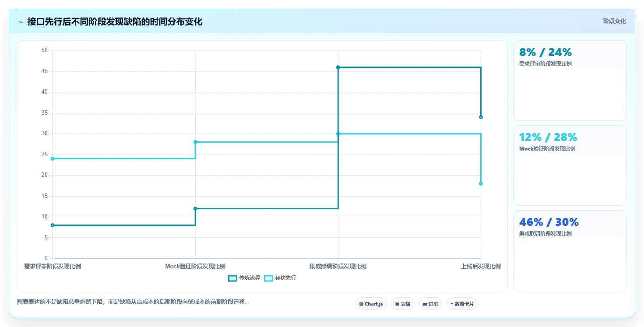Viewport: 644px width, 327px height.
Task: Select the 46% / 30% stat card
Action: pos(570,250)
